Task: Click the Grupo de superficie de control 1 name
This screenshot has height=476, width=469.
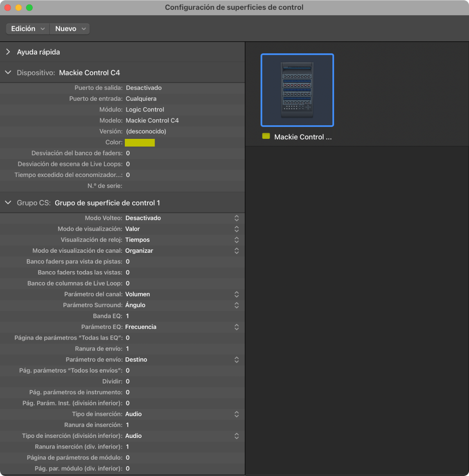Action: pyautogui.click(x=107, y=203)
